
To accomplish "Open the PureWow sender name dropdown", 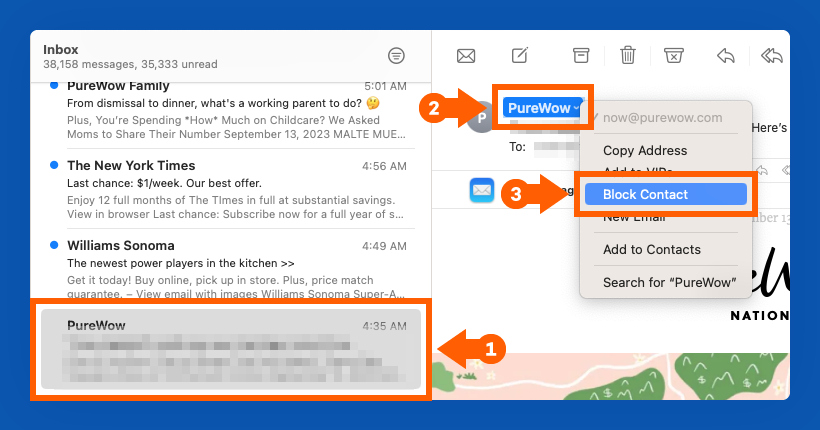I will 543,108.
